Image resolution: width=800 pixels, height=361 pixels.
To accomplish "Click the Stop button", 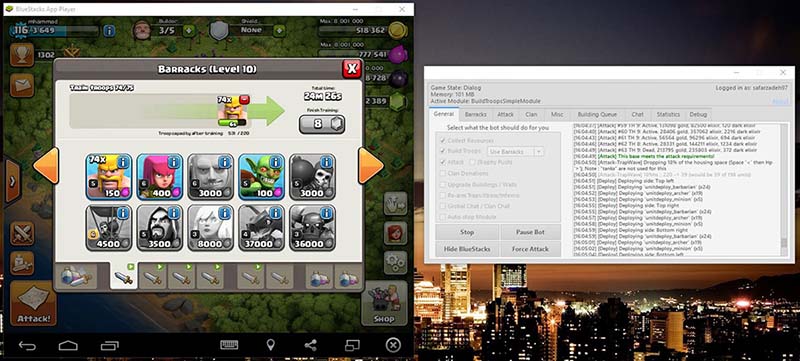I will click(x=467, y=232).
